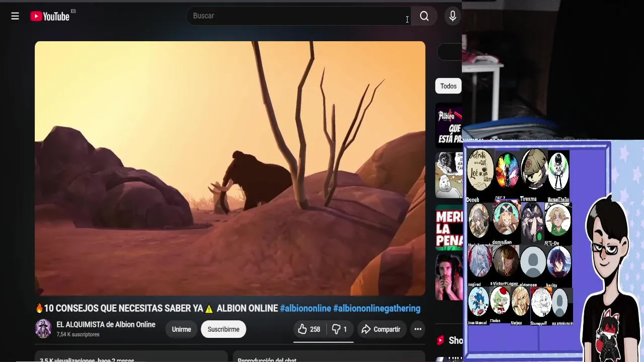
Task: Open more actions three-dot menu
Action: (x=418, y=329)
